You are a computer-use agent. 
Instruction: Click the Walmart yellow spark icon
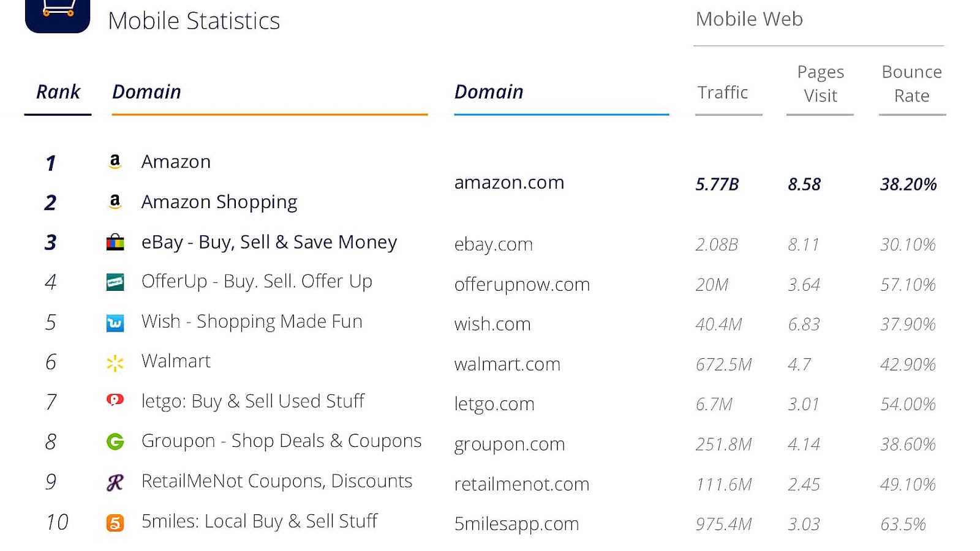[115, 363]
